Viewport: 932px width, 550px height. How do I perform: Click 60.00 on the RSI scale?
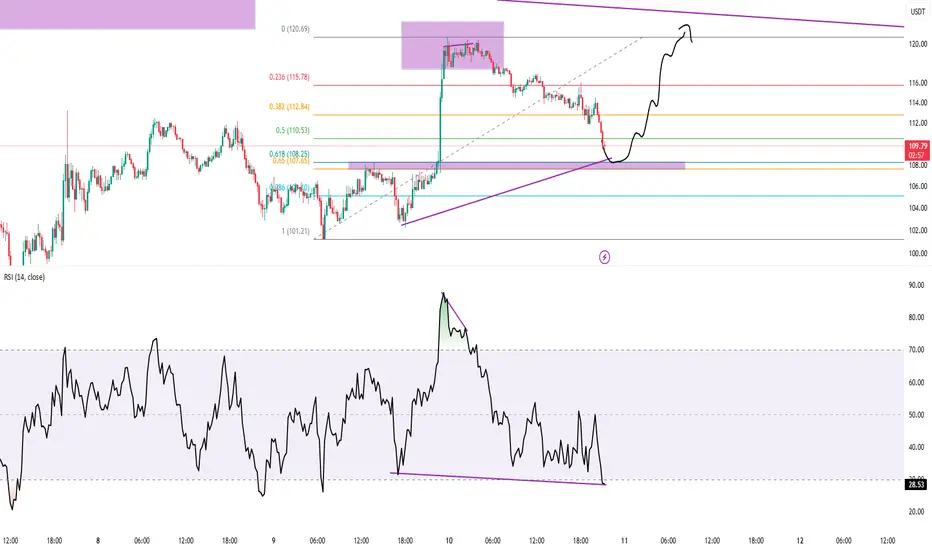tap(916, 383)
